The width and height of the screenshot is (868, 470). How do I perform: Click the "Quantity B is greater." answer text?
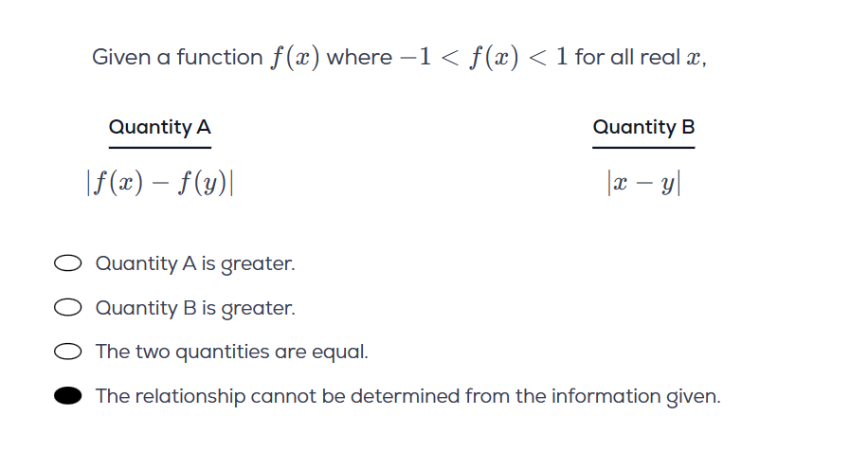(195, 308)
